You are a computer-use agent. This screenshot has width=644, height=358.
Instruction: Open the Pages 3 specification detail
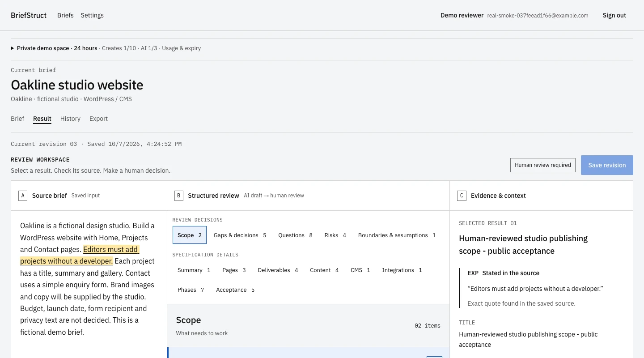234,270
